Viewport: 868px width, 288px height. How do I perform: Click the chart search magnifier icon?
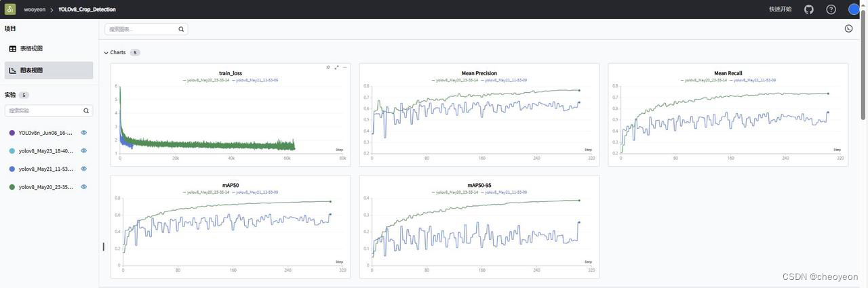coord(181,29)
